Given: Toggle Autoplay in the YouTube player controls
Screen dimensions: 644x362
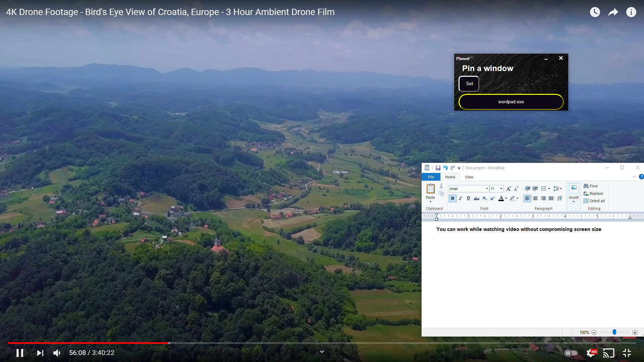Looking at the screenshot, I should pyautogui.click(x=570, y=353).
